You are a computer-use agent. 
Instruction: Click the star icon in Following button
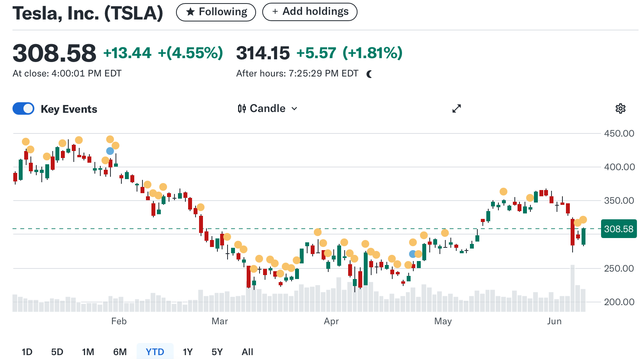click(x=190, y=12)
